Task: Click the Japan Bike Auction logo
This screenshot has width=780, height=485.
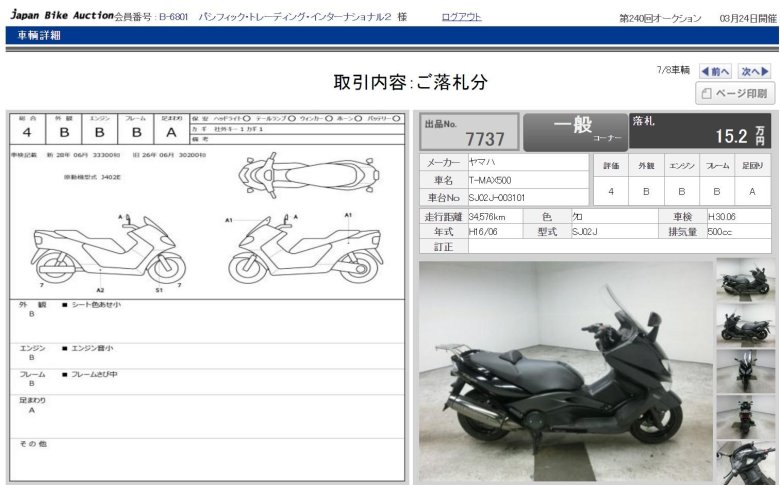Action: point(61,16)
